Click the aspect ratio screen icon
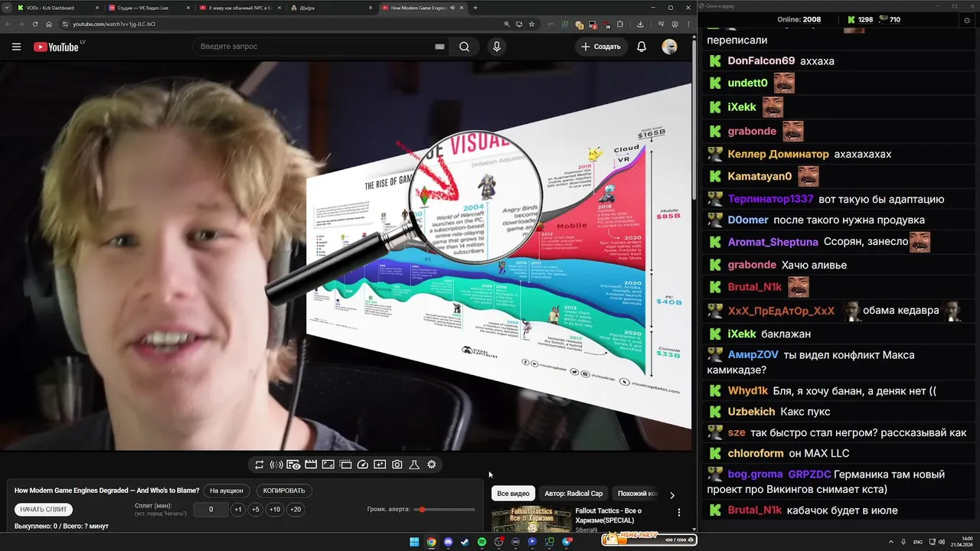 pos(328,465)
